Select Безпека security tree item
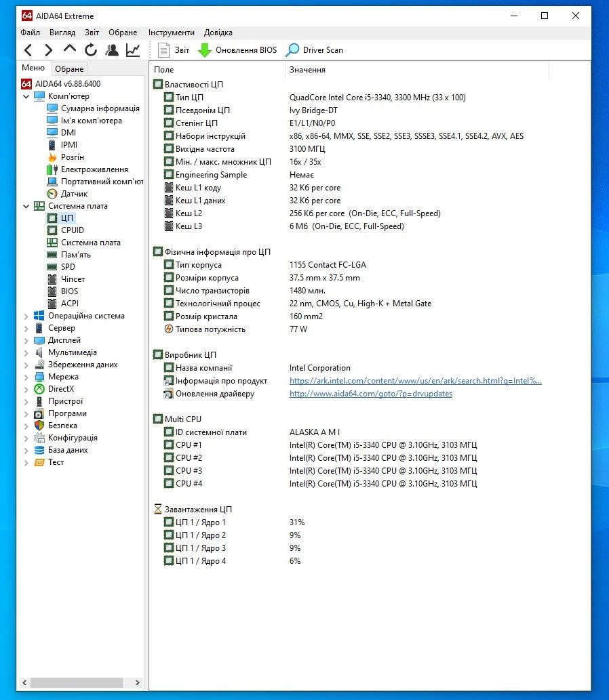The width and height of the screenshot is (609, 700). [x=56, y=426]
